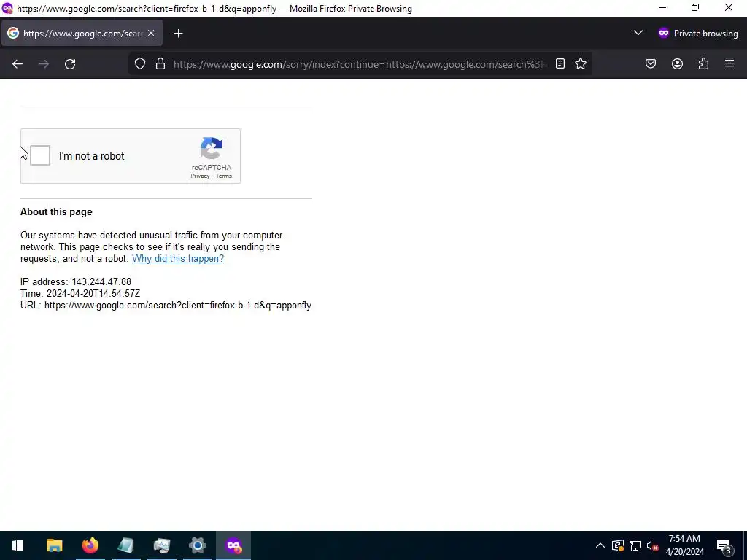Close the Google search tab
Image resolution: width=747 pixels, height=560 pixels.
(151, 33)
